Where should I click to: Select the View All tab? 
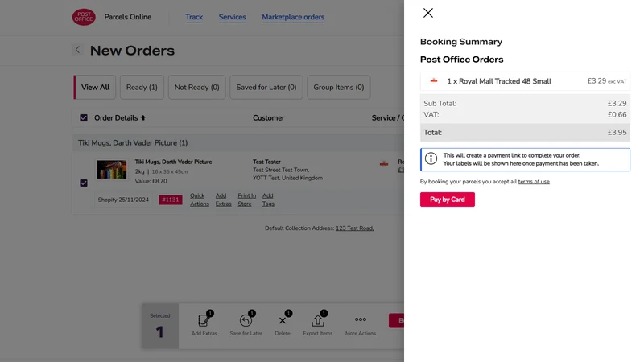(x=95, y=87)
